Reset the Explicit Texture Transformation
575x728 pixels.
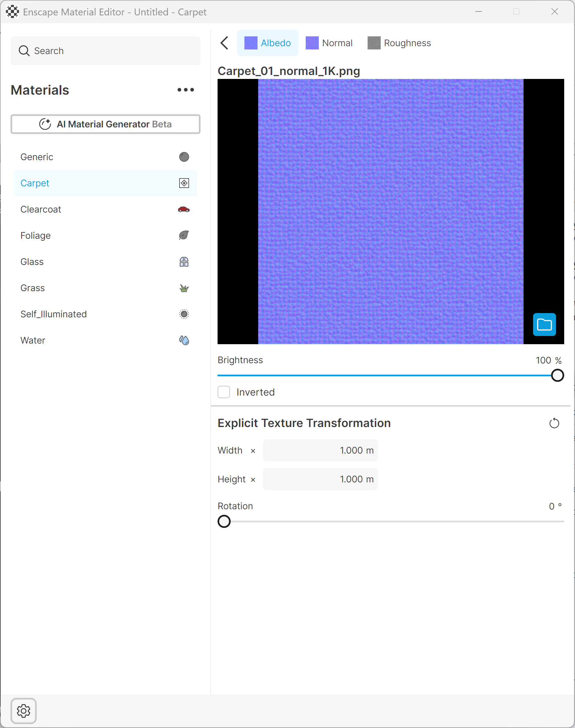click(x=554, y=423)
